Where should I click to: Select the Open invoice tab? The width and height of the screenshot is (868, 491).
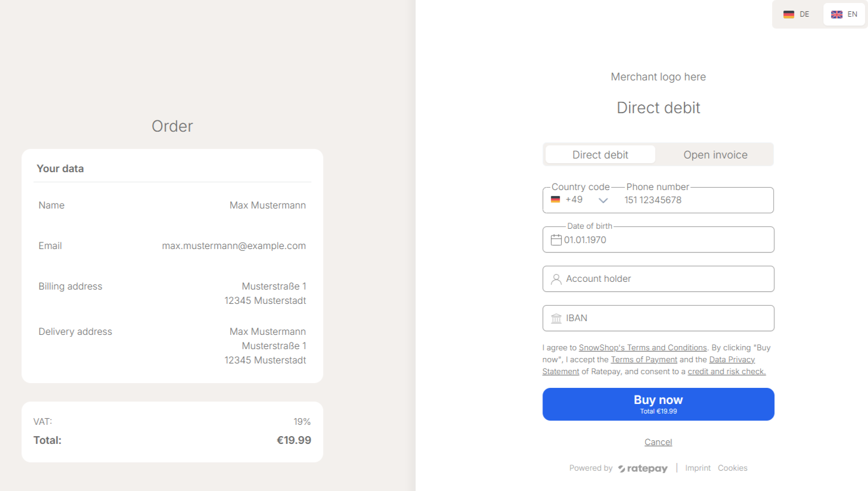[715, 155]
